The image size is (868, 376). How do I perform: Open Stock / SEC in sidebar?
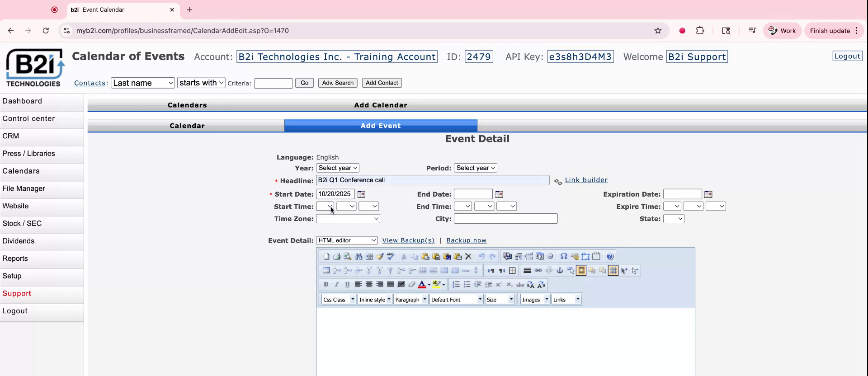pos(42,224)
